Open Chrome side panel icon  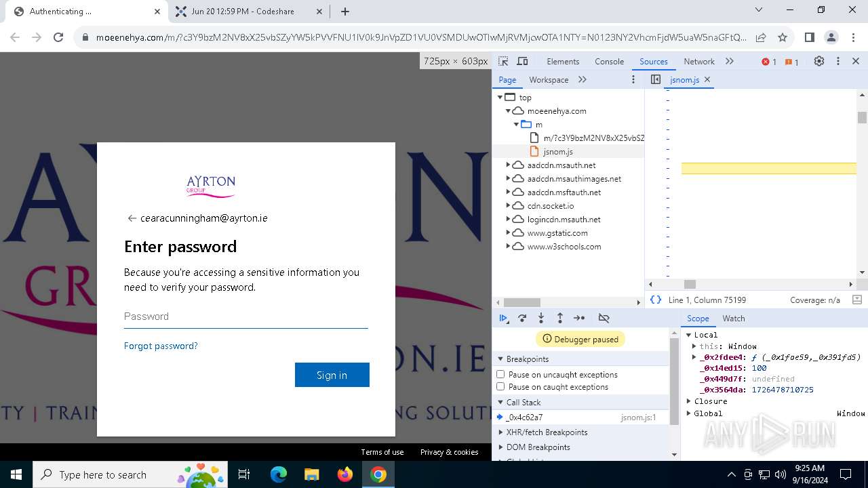pyautogui.click(x=810, y=37)
